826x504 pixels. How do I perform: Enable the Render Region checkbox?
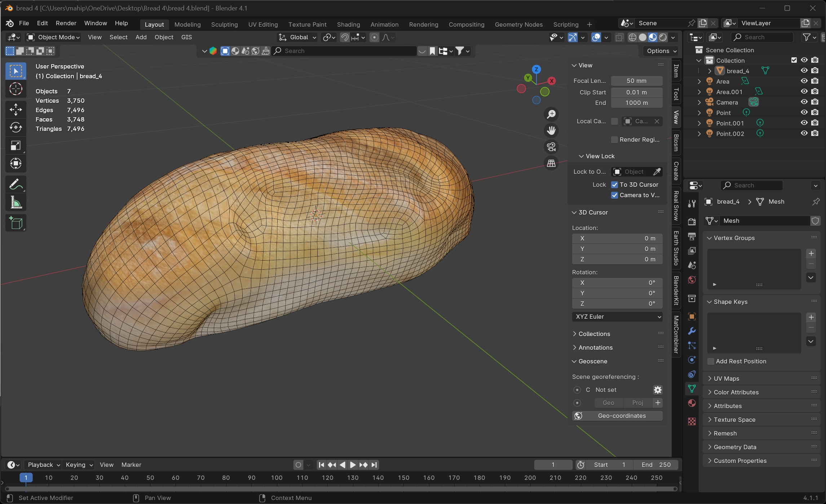(x=614, y=140)
